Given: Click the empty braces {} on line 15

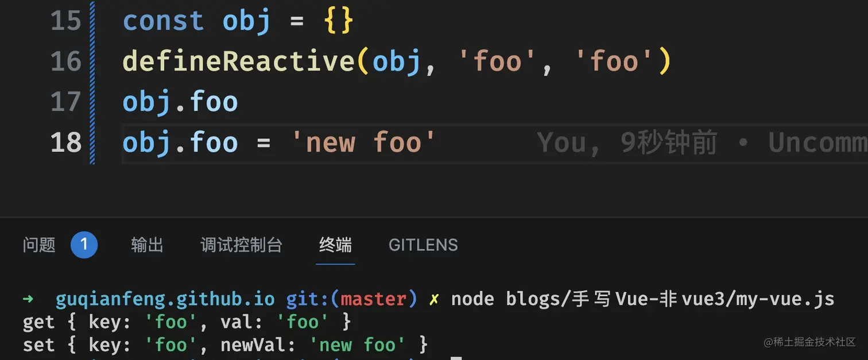Looking at the screenshot, I should click(x=338, y=21).
